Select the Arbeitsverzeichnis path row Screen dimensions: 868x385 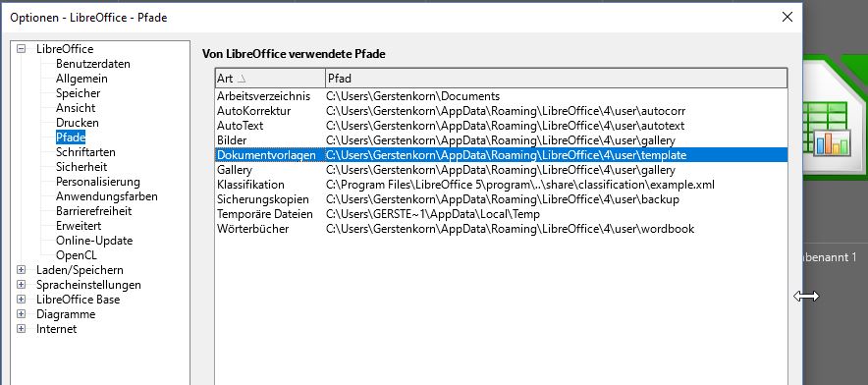tap(501, 96)
